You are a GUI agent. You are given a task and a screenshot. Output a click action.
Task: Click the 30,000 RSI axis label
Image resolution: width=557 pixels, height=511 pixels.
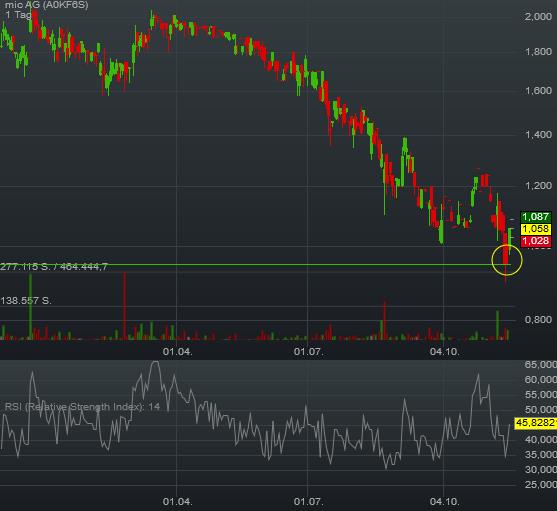point(540,469)
